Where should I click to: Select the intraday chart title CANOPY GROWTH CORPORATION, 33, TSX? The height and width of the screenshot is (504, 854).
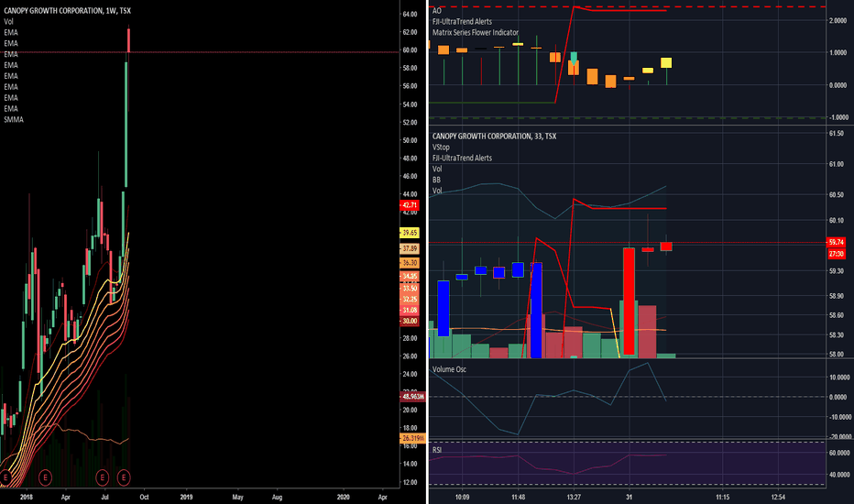coord(495,136)
